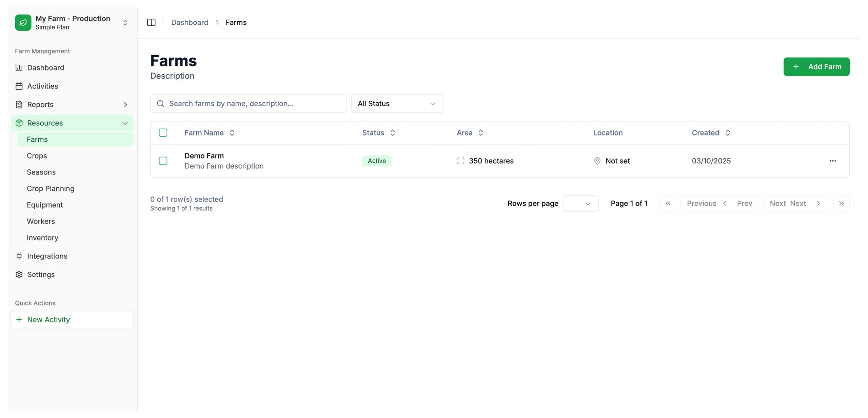Jump to first page double-chevron icon
The height and width of the screenshot is (418, 868).
(x=668, y=203)
